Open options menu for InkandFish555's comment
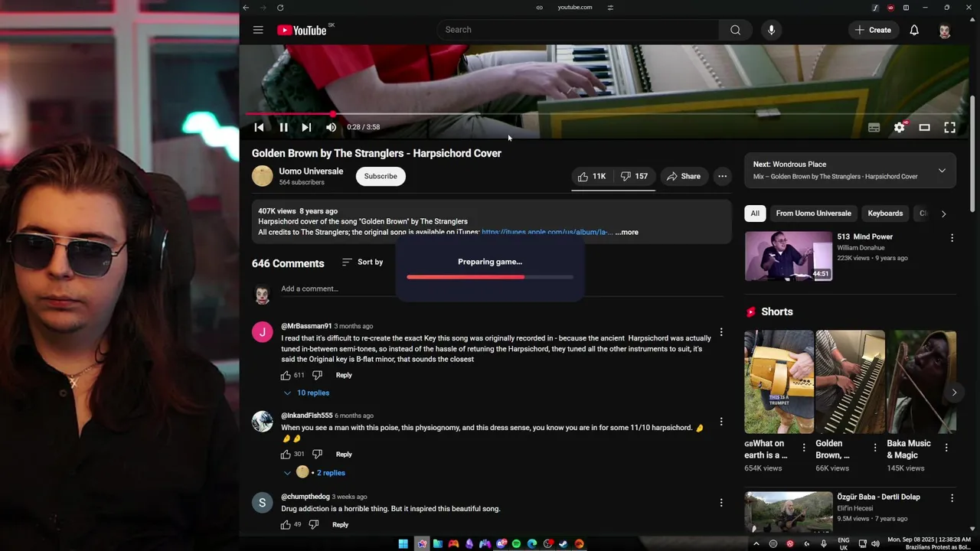 [720, 422]
